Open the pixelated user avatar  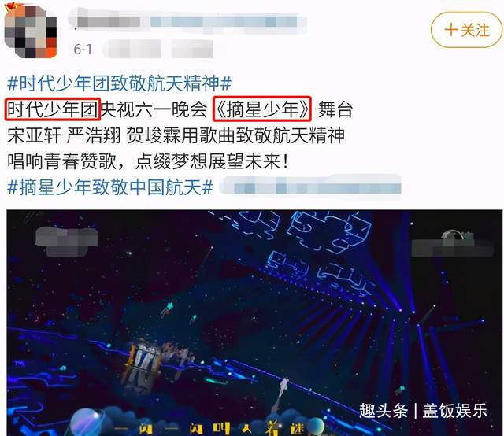tap(31, 31)
